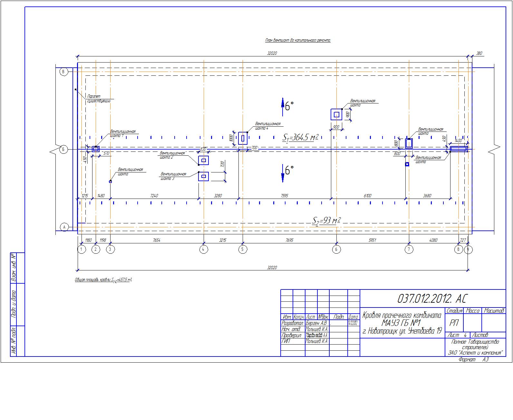The height and width of the screenshot is (420, 513).
Task: Select the 'Проверил' row label
Action: coord(291,336)
